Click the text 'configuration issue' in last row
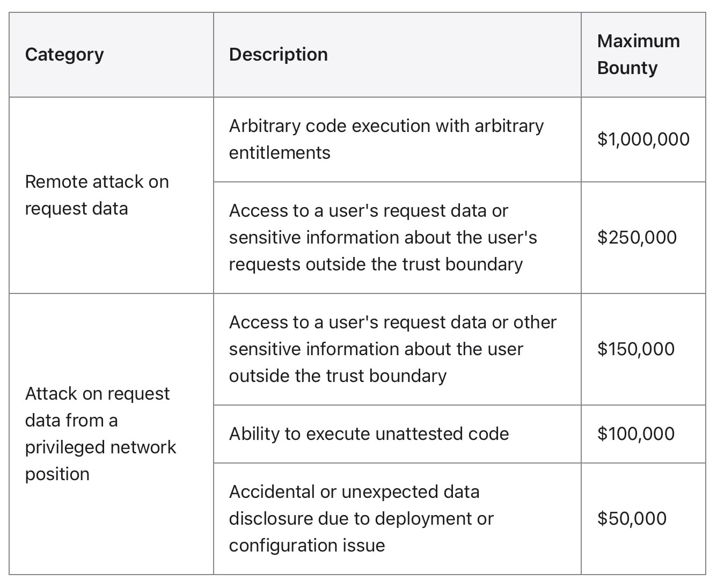Viewport: 717px width, 588px height. (307, 546)
